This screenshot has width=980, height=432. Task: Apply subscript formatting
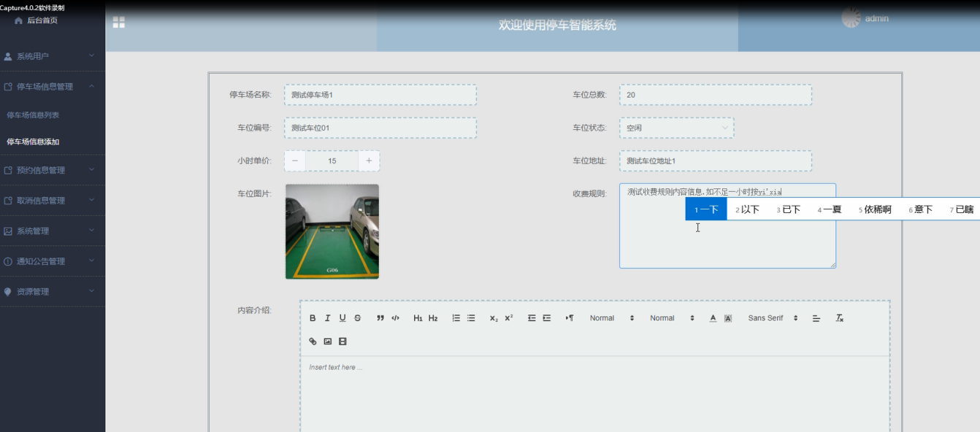point(494,318)
